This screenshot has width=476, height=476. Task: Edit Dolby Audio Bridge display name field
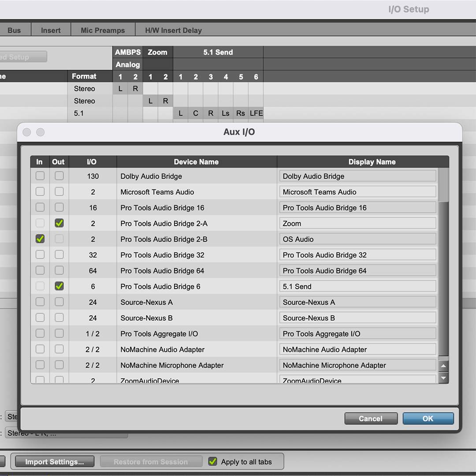tap(357, 176)
